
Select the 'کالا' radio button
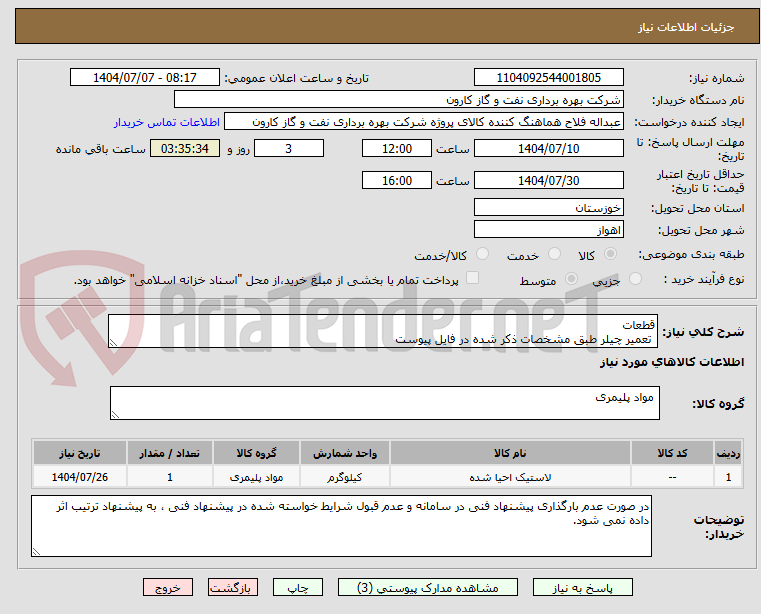(611, 255)
